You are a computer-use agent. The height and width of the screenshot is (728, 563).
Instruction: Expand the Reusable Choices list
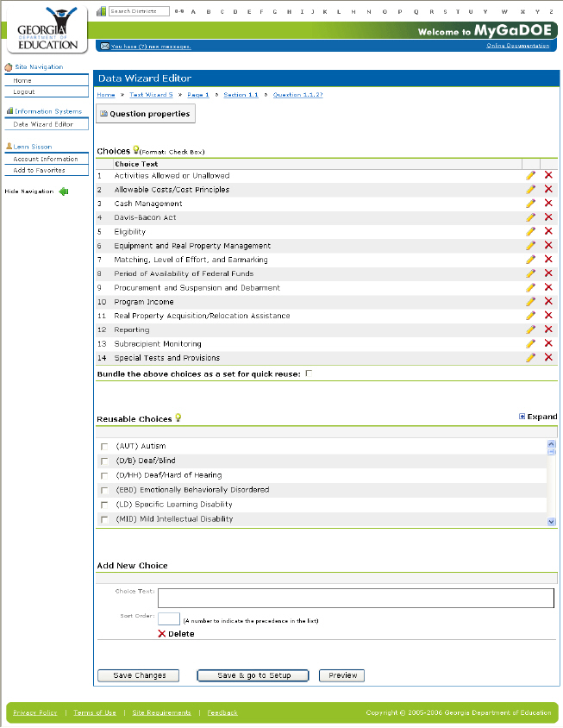tap(538, 417)
